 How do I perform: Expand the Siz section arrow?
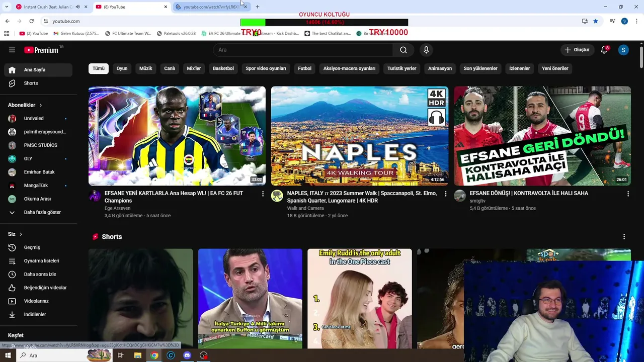click(21, 234)
